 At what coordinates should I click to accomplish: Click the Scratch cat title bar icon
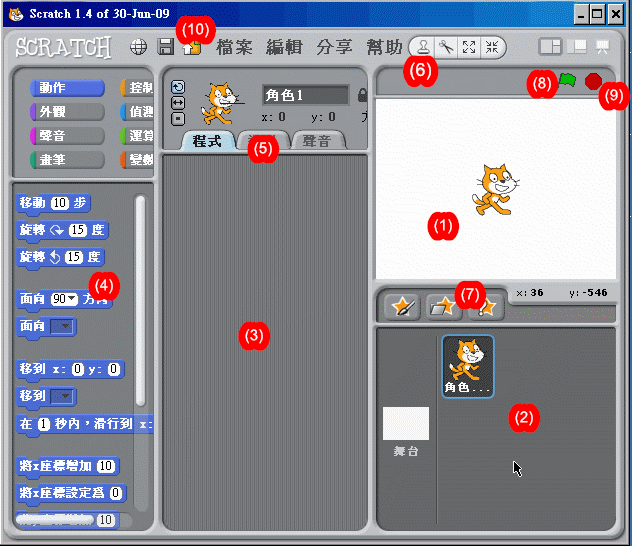point(16,14)
